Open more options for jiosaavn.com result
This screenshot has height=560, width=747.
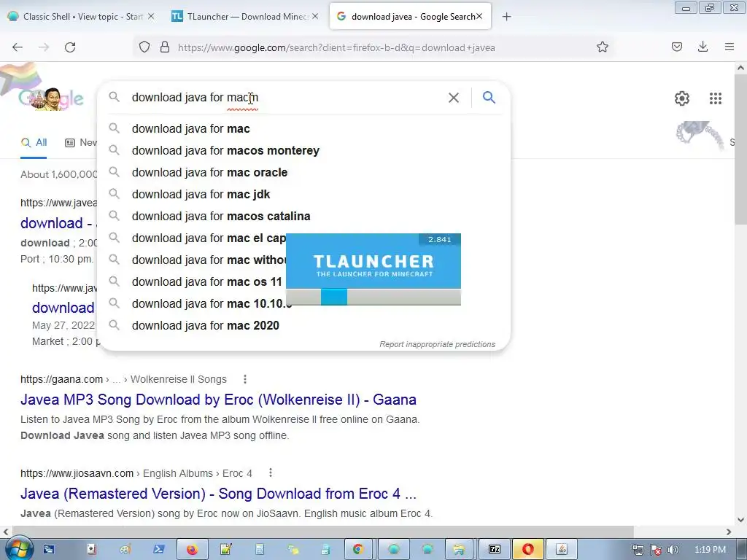tap(271, 472)
